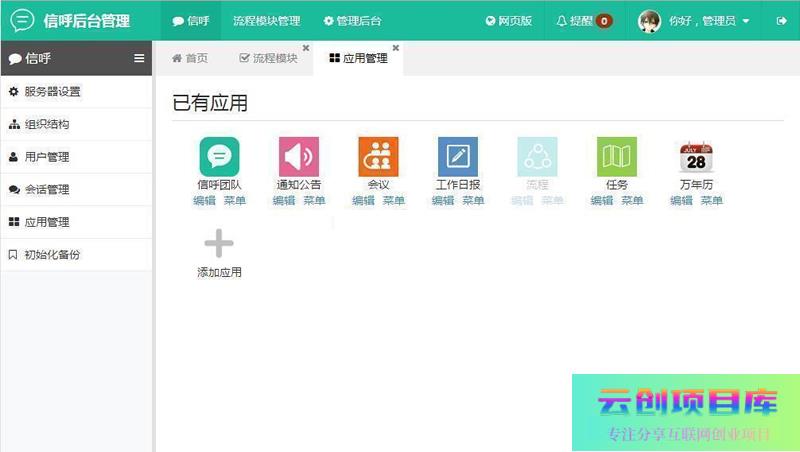Open the faded 流程 workflow icon
Screen dimensions: 800x452
pyautogui.click(x=537, y=156)
